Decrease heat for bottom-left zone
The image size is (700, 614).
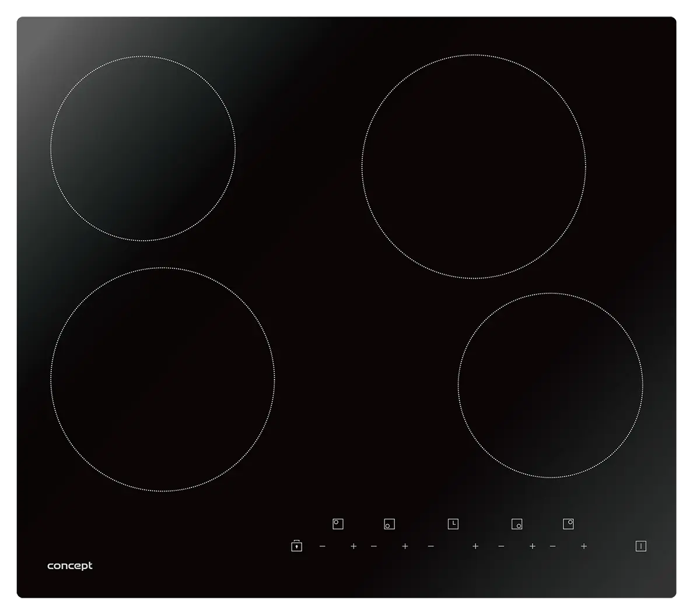click(x=374, y=546)
